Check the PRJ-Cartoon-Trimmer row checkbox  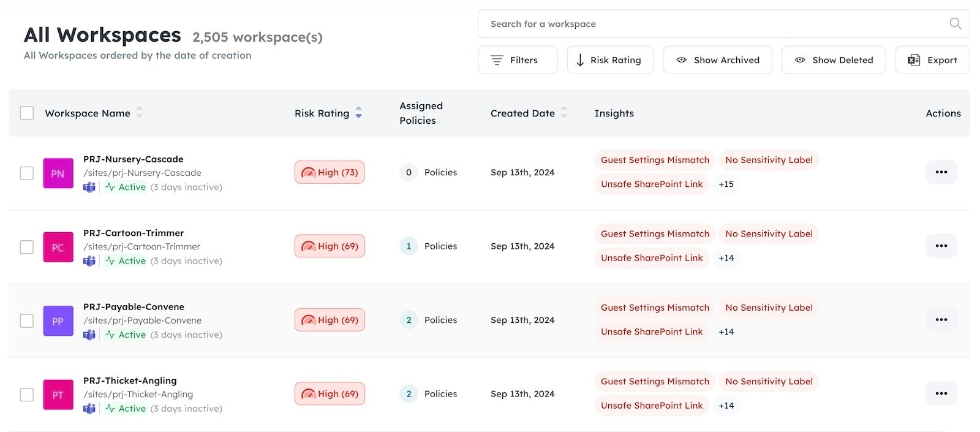tap(27, 247)
